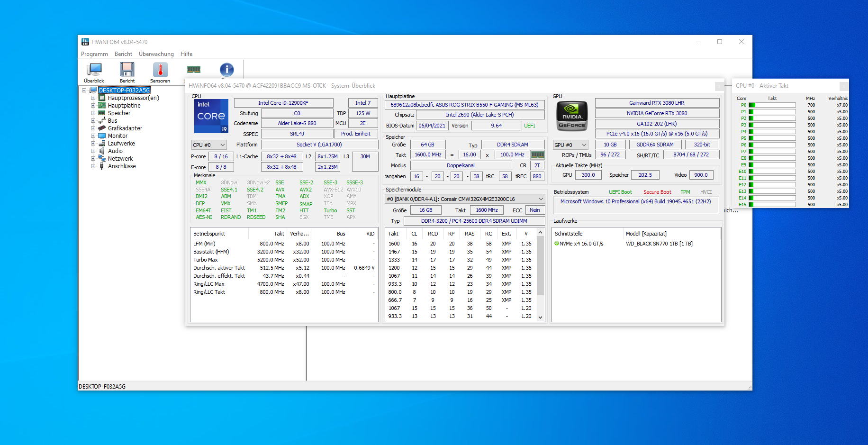Open the Überwachung menu
This screenshot has height=445, width=868.
point(156,54)
